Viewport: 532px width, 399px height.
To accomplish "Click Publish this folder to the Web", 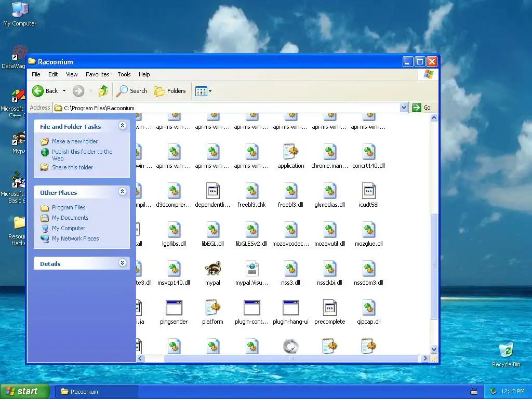I will [x=82, y=155].
